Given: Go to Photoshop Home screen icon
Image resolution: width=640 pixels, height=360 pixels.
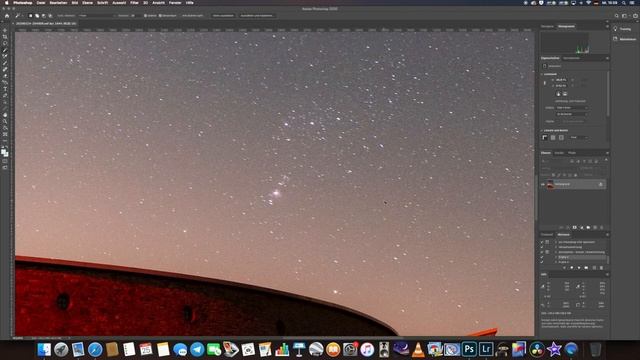Looking at the screenshot, I should tap(7, 16).
